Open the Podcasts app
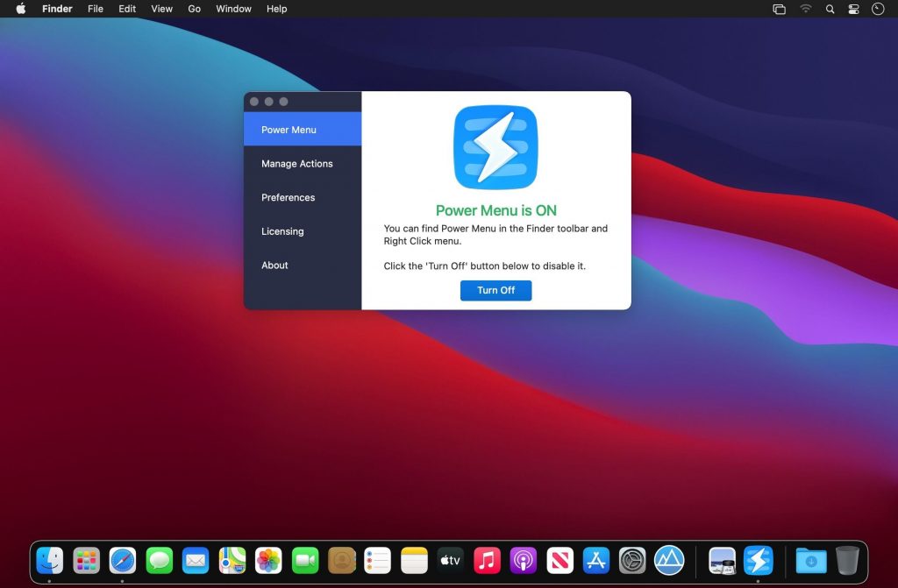Image resolution: width=898 pixels, height=588 pixels. tap(523, 560)
